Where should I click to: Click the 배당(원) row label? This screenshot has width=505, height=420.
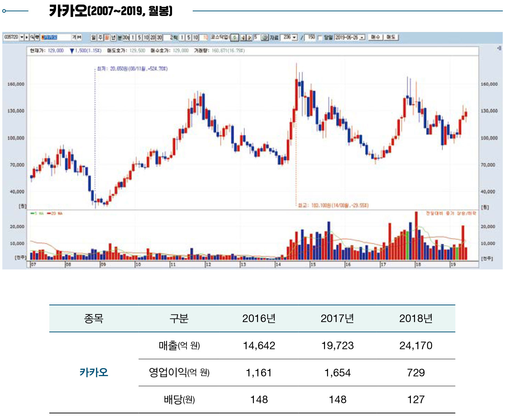point(179,399)
